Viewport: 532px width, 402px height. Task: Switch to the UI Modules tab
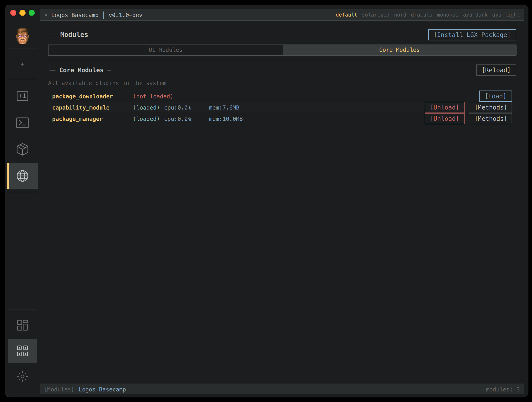(x=165, y=50)
